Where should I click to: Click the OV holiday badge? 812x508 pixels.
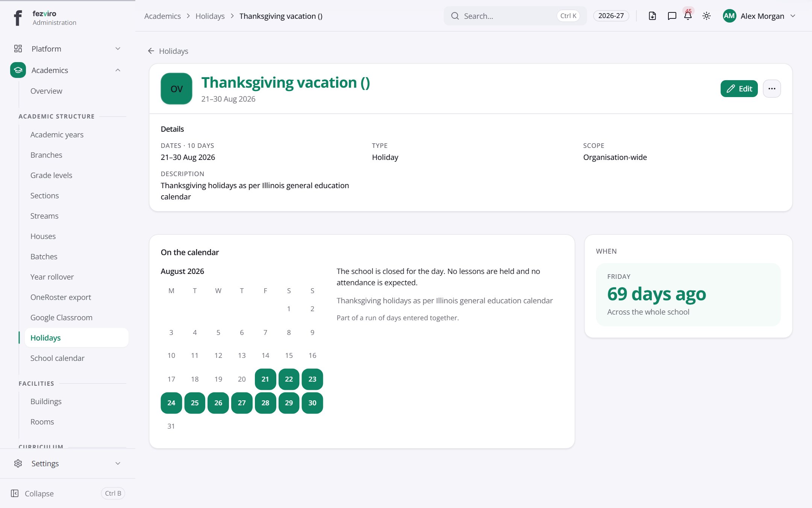pos(176,88)
